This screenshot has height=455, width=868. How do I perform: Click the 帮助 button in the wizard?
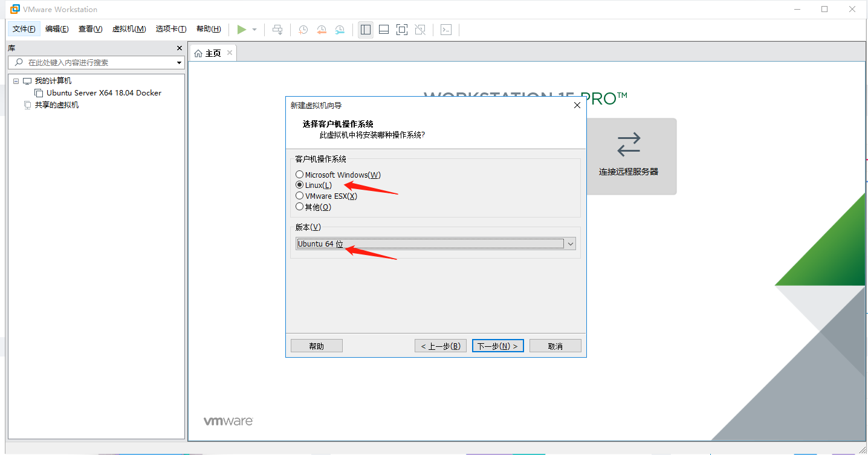pos(317,346)
